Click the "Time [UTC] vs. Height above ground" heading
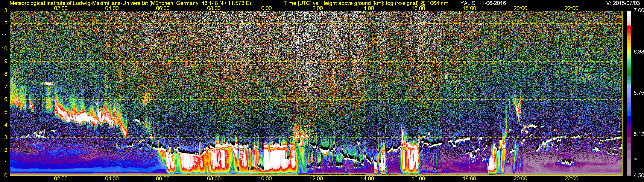644x182 pixels. [366, 3]
